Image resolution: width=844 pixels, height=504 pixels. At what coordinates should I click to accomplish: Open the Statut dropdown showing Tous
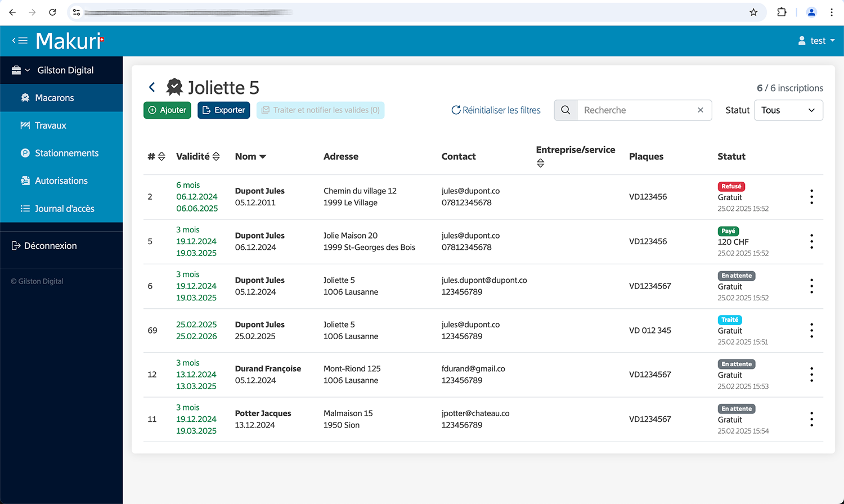[788, 110]
